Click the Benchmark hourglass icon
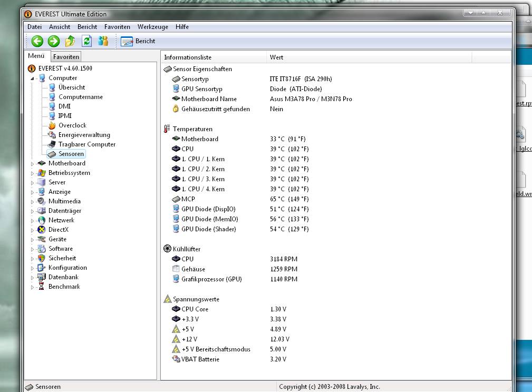Image resolution: width=532 pixels, height=392 pixels. [x=42, y=287]
